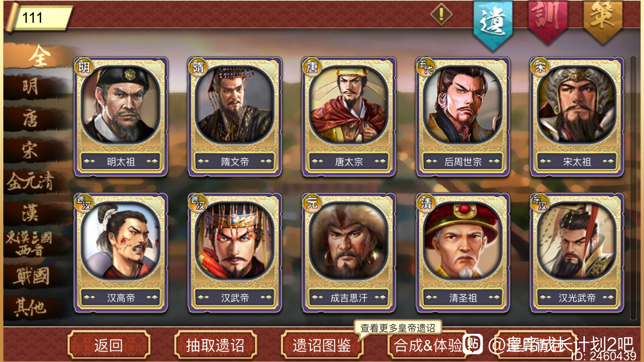Screen dimensions: 644x362
Task: Open the 其他 category tab
Action: click(x=31, y=307)
